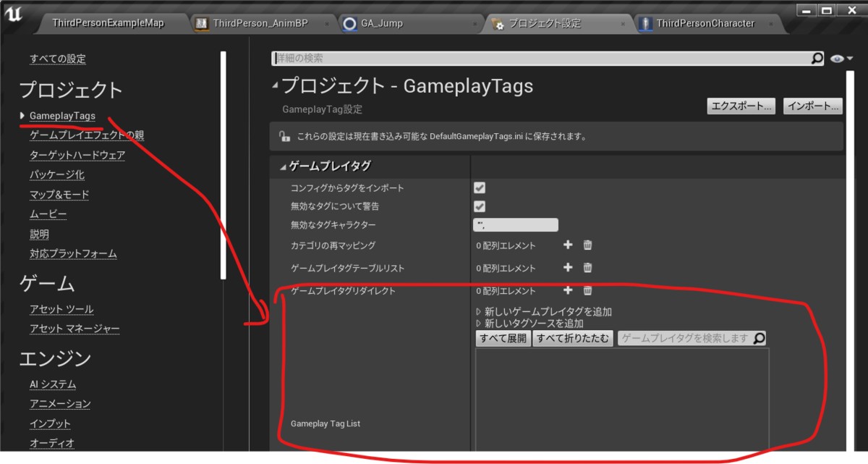The height and width of the screenshot is (464, 868).
Task: Open すべての設定 link
Action: [x=59, y=59]
